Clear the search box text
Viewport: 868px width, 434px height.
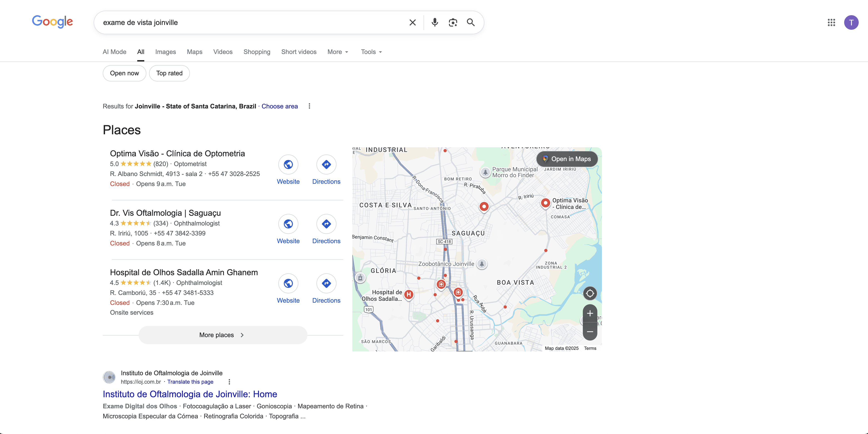[412, 23]
